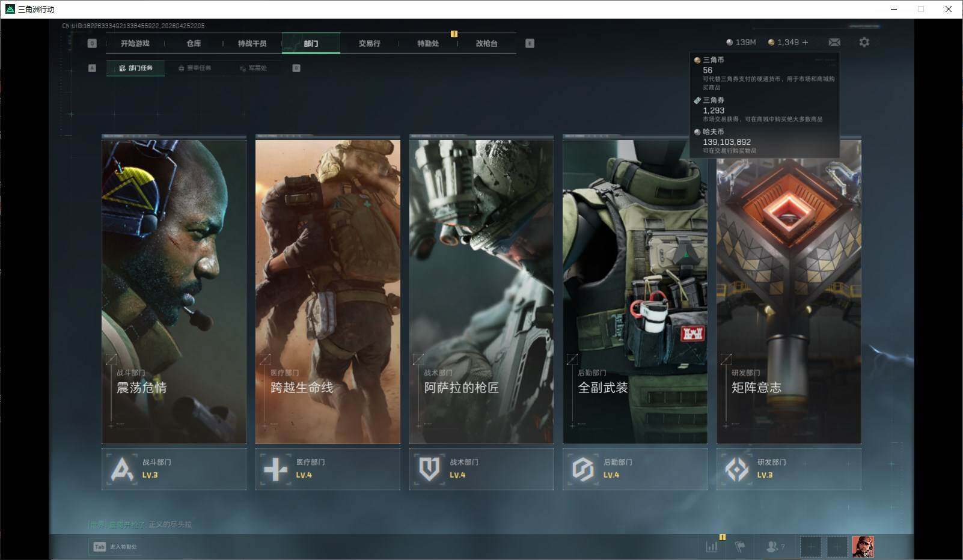Click the first empty squad slot
963x560 pixels.
(810, 547)
